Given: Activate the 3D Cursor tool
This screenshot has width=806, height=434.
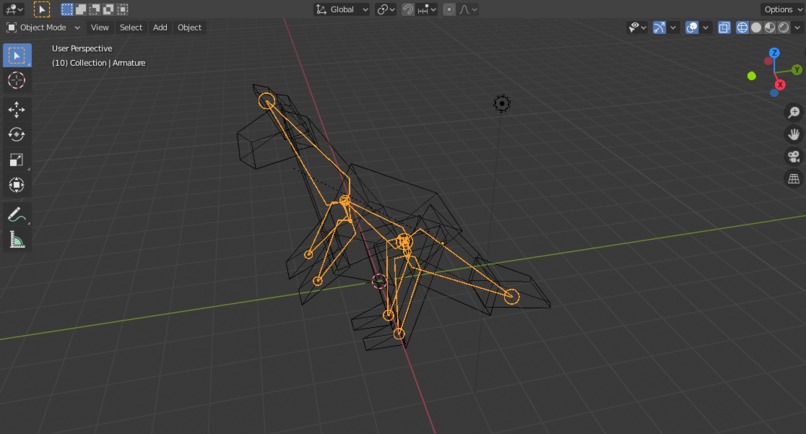Looking at the screenshot, I should pos(17,81).
